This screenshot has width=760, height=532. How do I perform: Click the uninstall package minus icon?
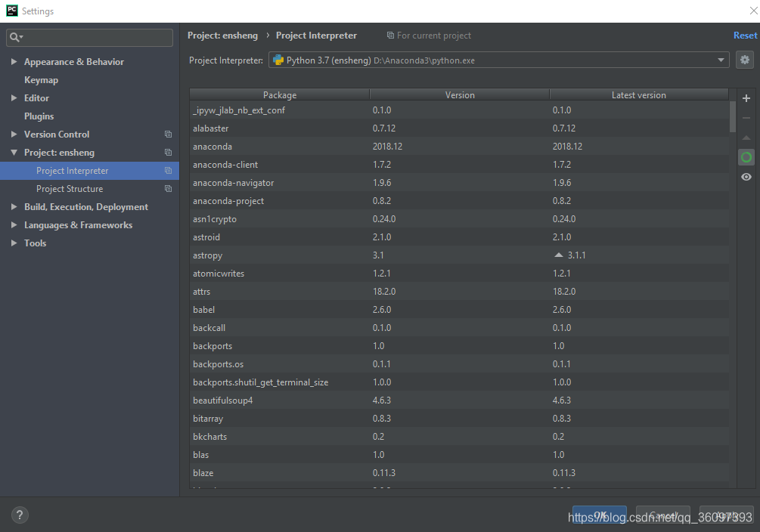click(x=746, y=118)
